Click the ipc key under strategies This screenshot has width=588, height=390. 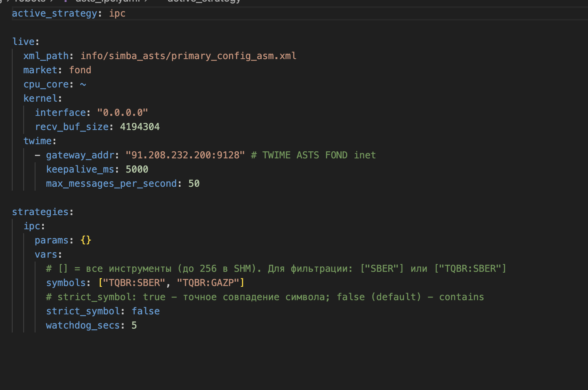click(x=32, y=226)
